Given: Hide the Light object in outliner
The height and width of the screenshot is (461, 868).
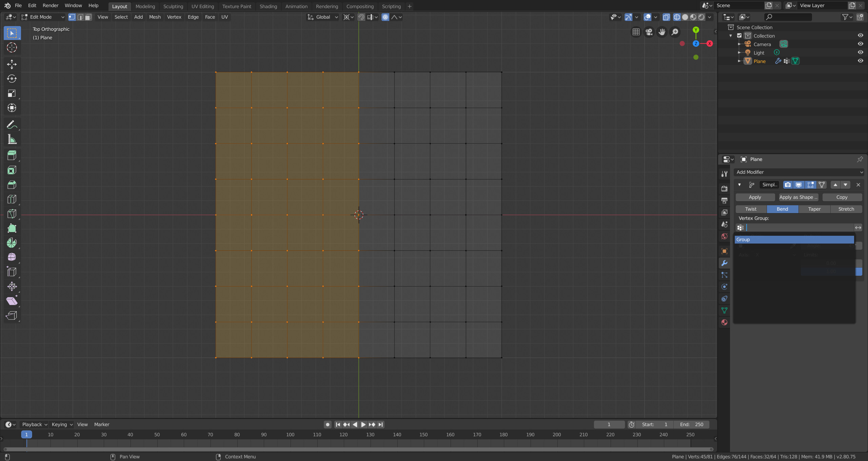Looking at the screenshot, I should click(x=861, y=53).
